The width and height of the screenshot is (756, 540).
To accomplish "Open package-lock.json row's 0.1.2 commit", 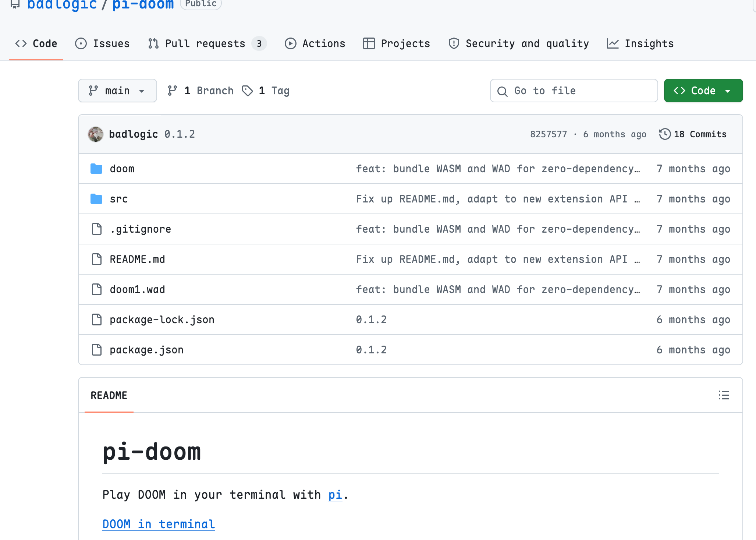I will tap(372, 320).
